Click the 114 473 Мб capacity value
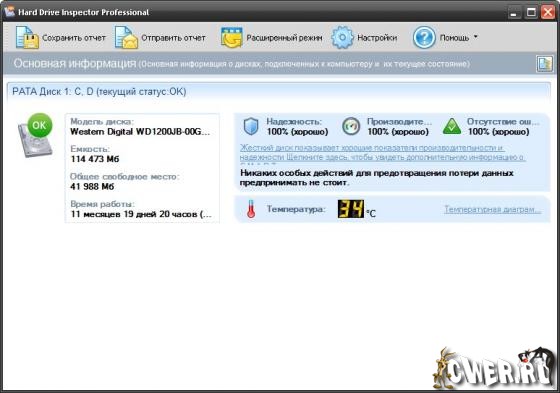The width and height of the screenshot is (560, 393). pyautogui.click(x=95, y=159)
